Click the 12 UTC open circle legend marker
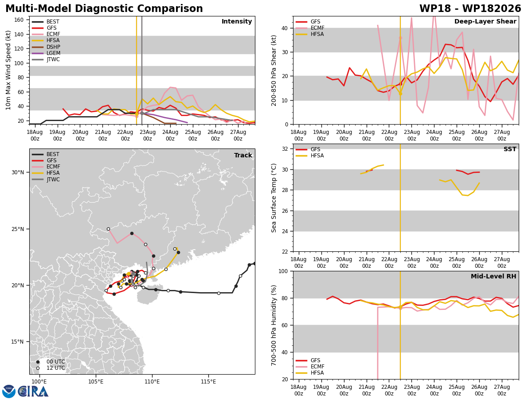This screenshot has height=399, width=532. click(38, 368)
